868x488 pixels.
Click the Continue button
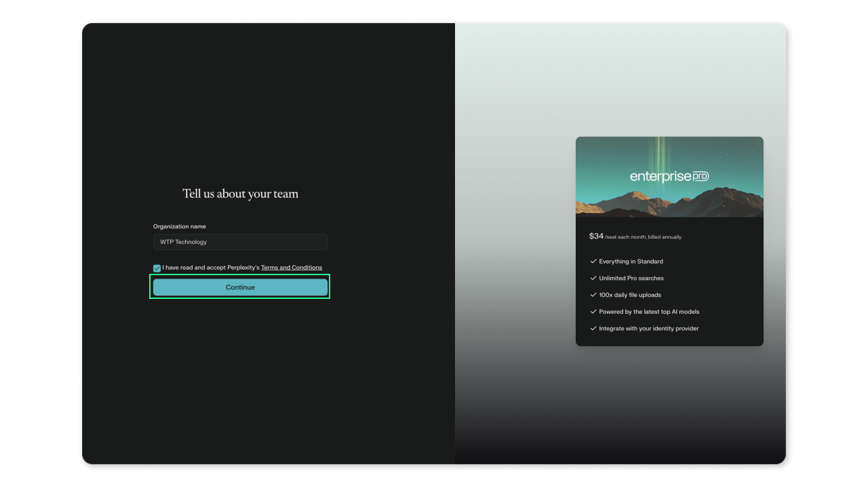240,287
